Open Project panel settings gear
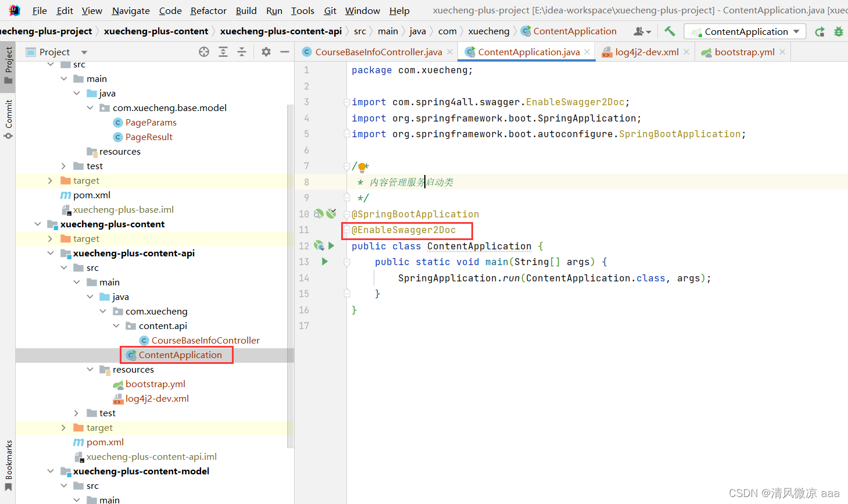Screen dimensions: 848x504 [266, 52]
